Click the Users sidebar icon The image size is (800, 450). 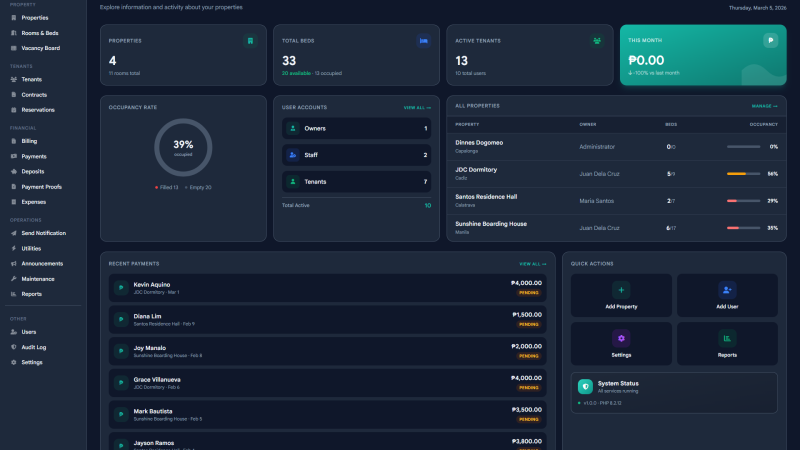point(14,332)
